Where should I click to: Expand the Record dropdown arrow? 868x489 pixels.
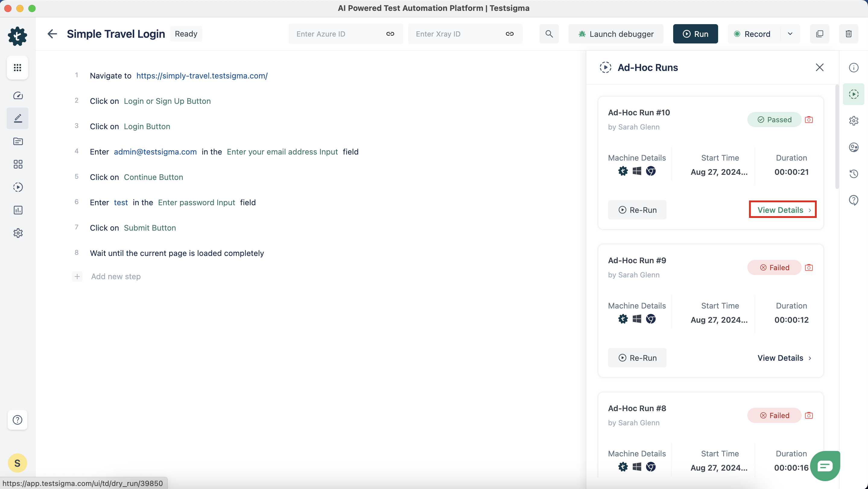click(790, 34)
